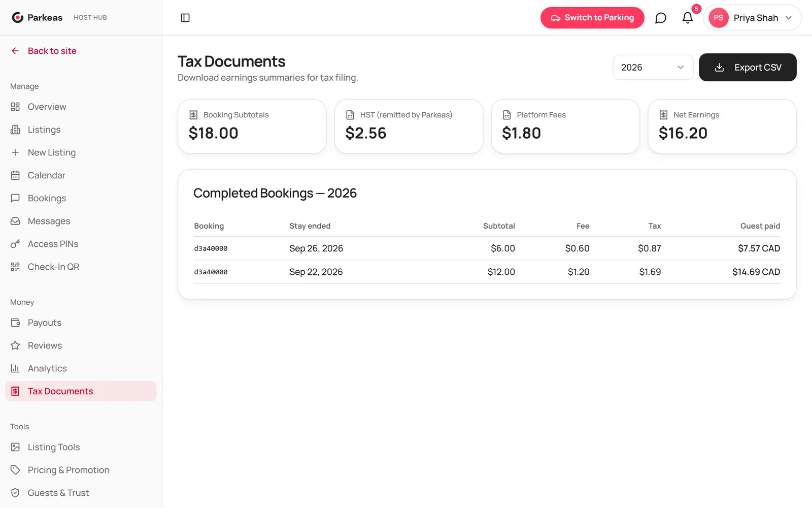Viewport: 812px width, 508px height.
Task: Open notifications bell with 5 badge
Action: point(688,18)
